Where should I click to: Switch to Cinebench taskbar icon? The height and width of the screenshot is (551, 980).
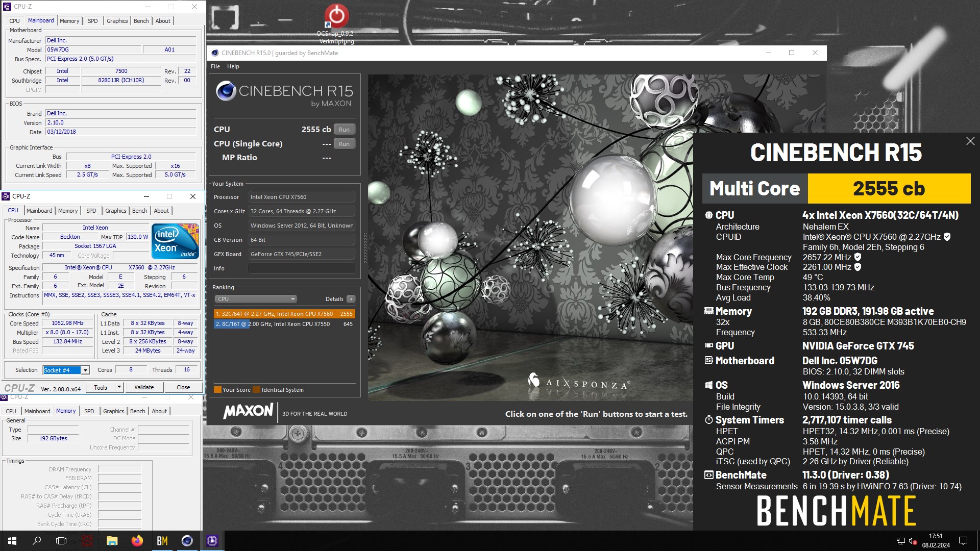tap(187, 541)
